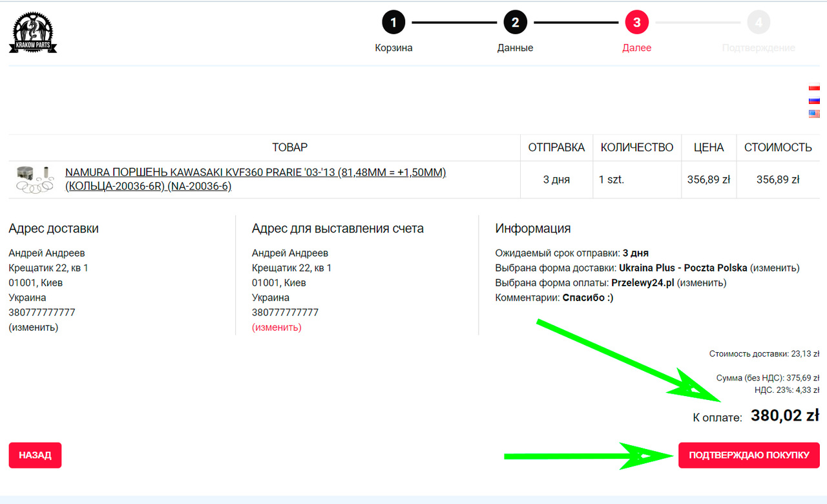Click the red step 3 circle

(x=636, y=23)
